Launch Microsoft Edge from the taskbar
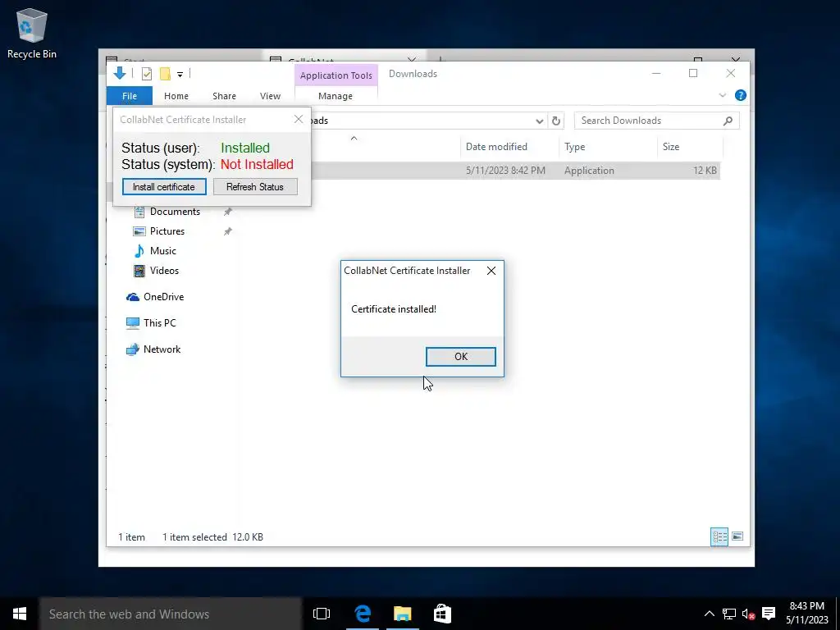The height and width of the screenshot is (630, 840). [363, 614]
